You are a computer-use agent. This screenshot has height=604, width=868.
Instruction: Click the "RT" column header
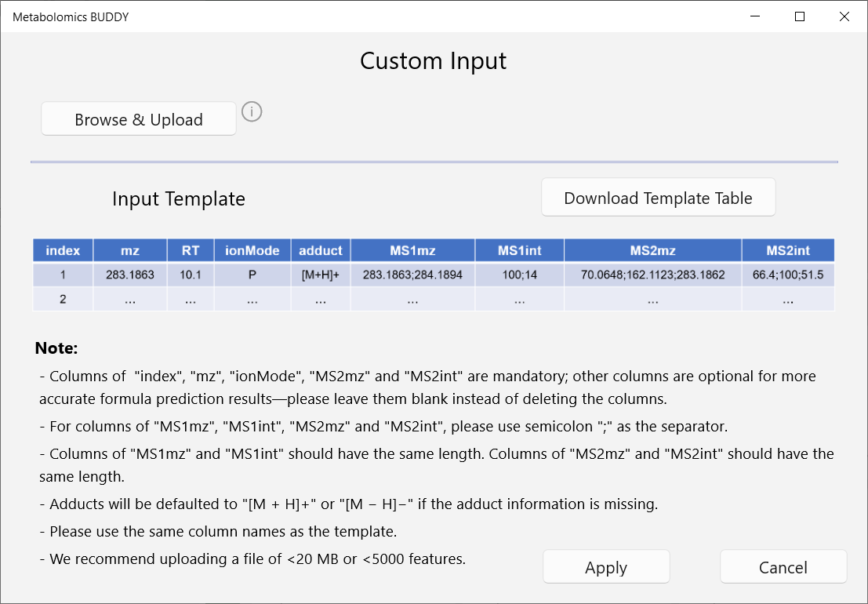191,250
